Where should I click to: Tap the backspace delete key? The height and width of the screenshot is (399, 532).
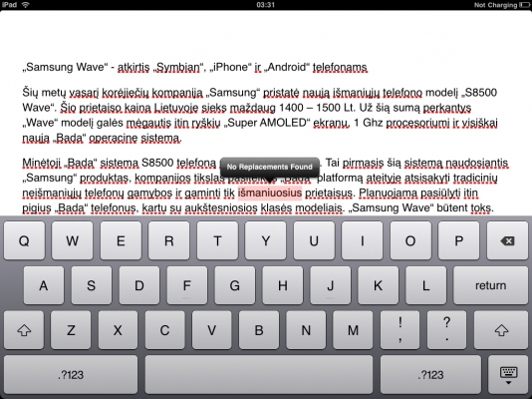coord(507,240)
